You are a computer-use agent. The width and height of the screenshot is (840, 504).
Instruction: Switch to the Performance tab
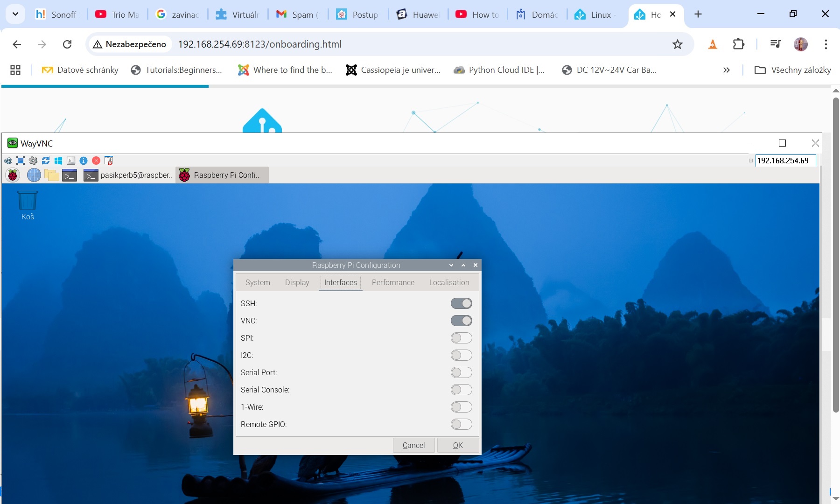click(393, 282)
